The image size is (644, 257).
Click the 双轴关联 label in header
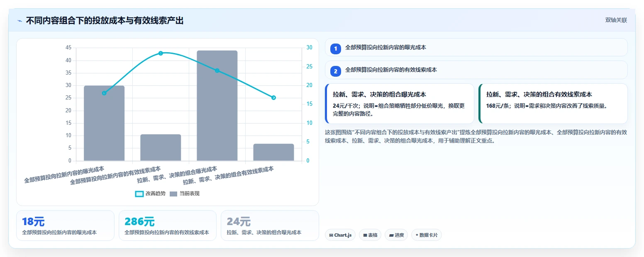[x=616, y=20]
